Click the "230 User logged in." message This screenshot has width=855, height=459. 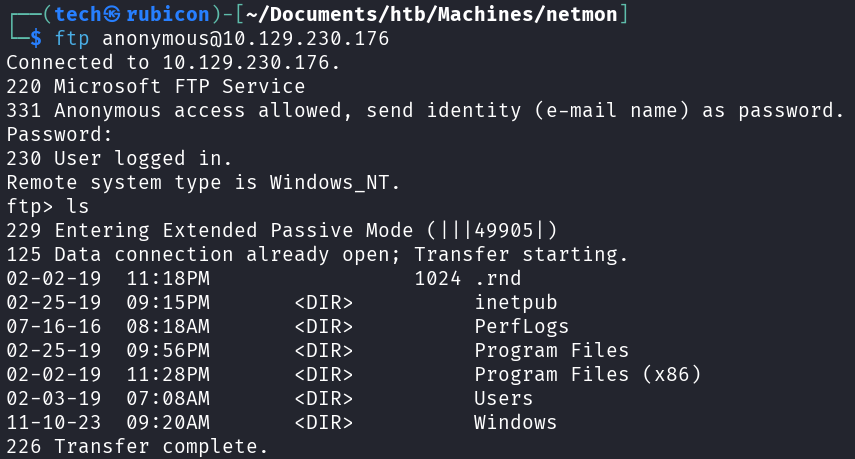[x=119, y=158]
